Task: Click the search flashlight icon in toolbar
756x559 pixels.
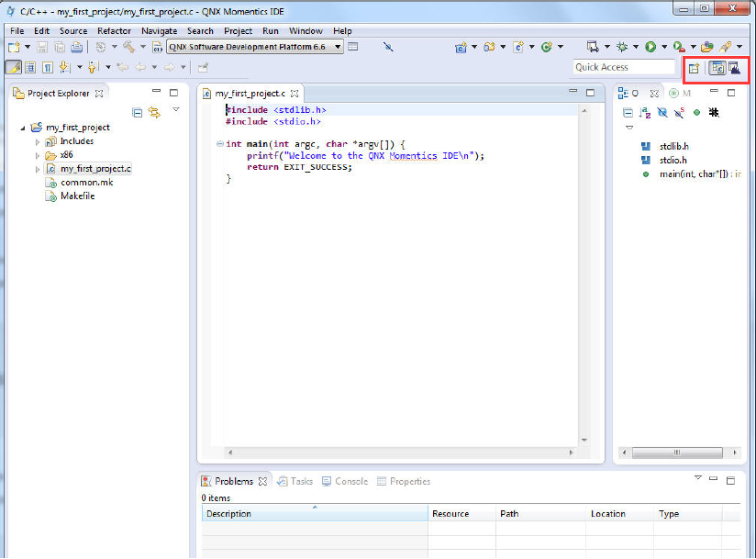Action: pos(725,47)
